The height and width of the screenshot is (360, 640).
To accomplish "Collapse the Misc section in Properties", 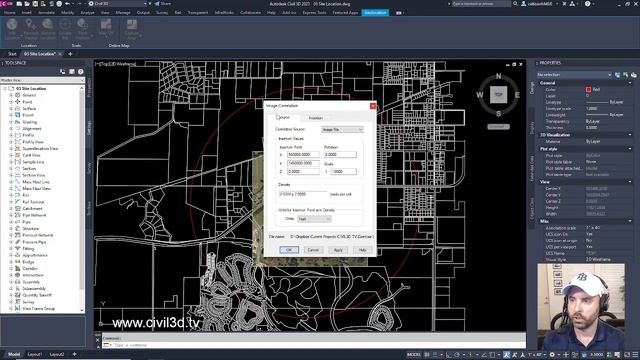I will tap(630, 221).
